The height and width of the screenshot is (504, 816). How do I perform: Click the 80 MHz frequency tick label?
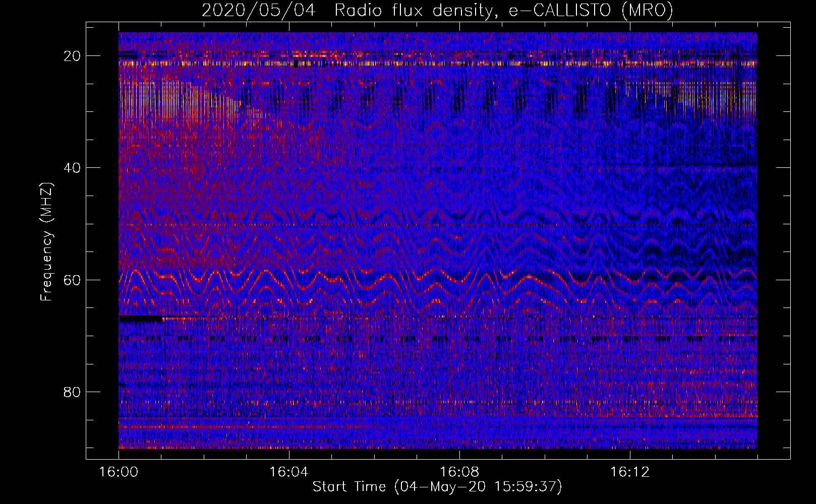tap(73, 392)
